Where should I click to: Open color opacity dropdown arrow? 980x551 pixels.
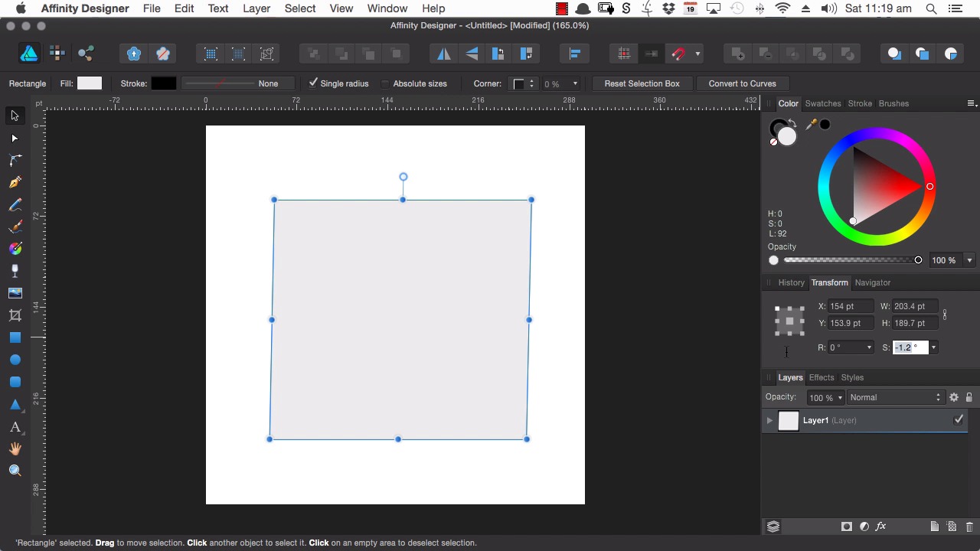(x=969, y=260)
